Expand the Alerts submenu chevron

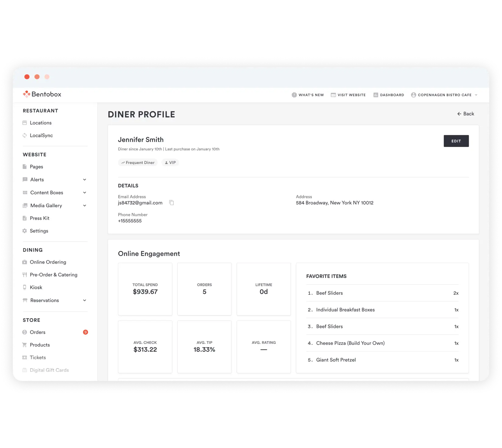point(85,180)
